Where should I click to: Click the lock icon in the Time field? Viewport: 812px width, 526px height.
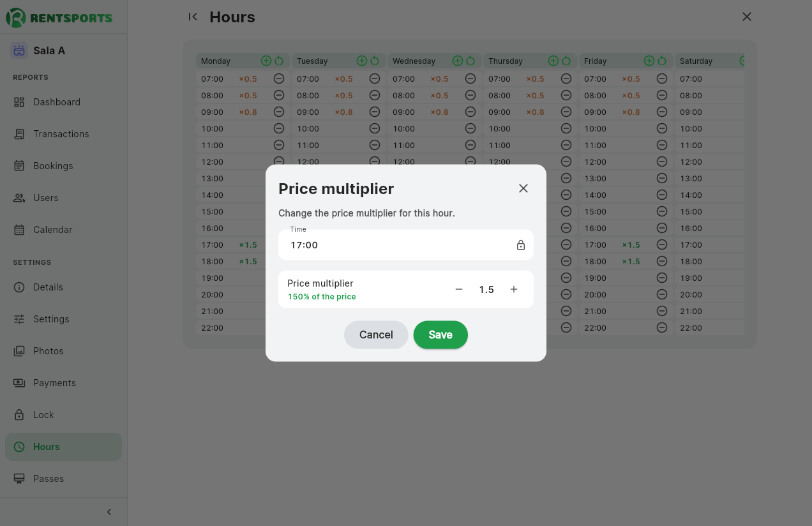(521, 245)
